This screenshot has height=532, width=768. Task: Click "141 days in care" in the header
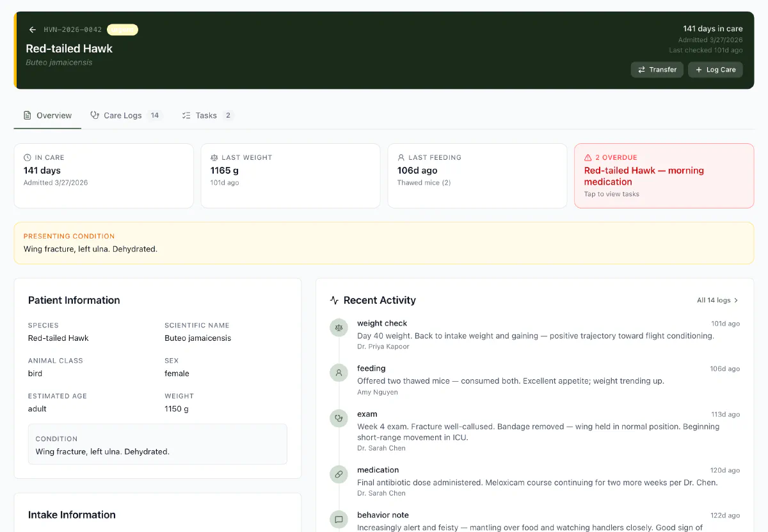pos(713,29)
